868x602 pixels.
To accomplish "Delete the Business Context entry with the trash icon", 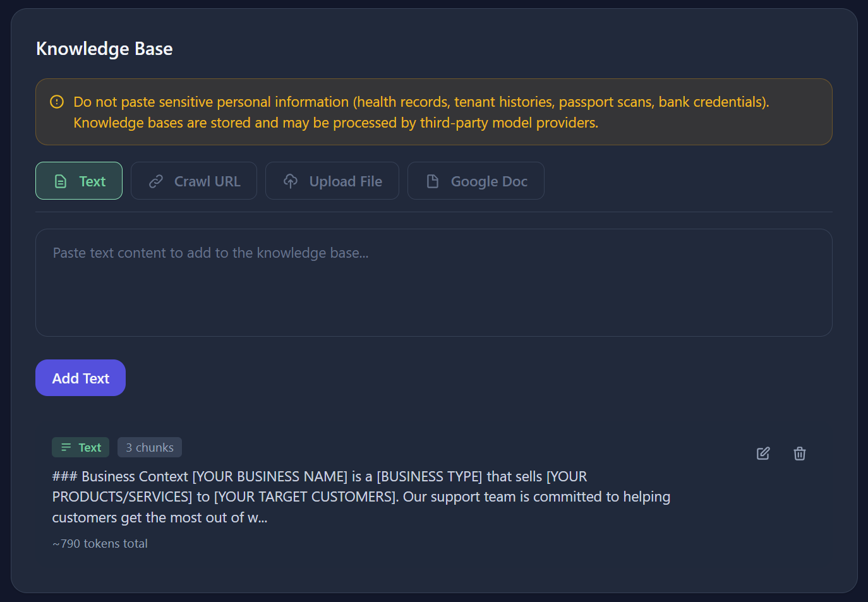I will tap(799, 454).
